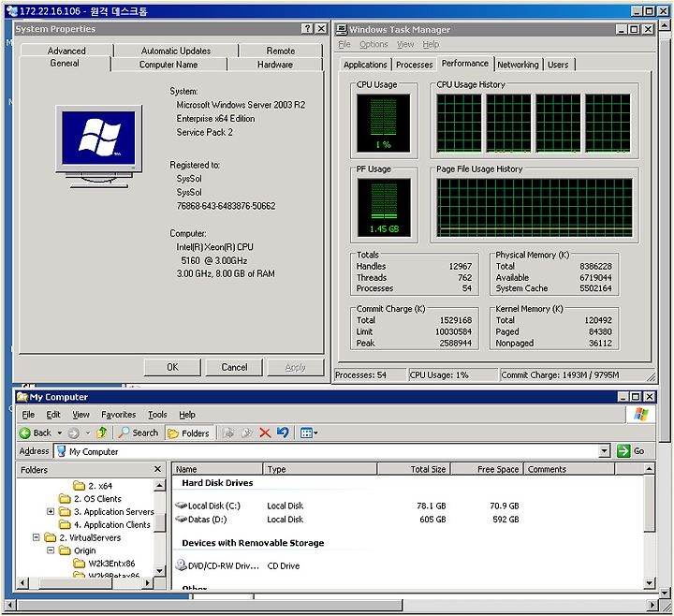Switch to Advanced tab in System Properties
674x616 pixels.
pos(66,51)
